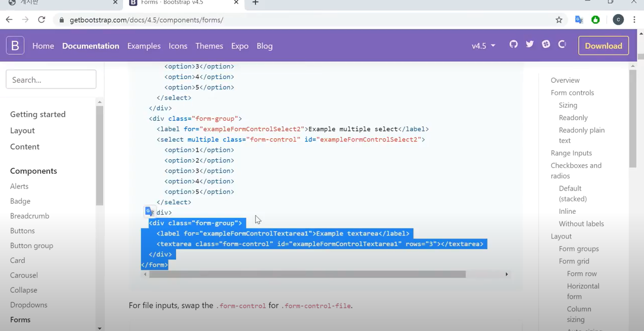Click the translate popup icon beside the code
This screenshot has width=644, height=331.
[x=150, y=211]
